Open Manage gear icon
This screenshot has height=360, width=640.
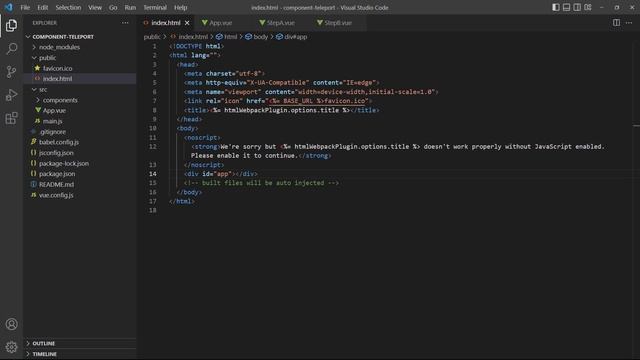11,347
